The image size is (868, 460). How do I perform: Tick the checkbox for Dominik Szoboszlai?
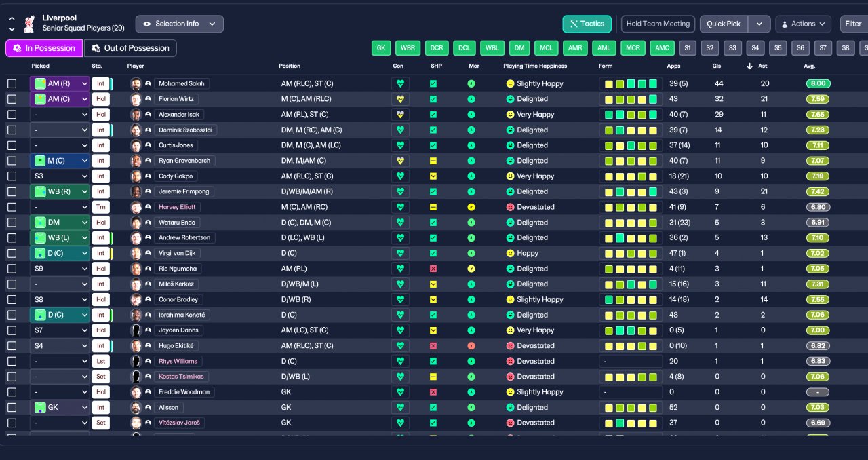[12, 130]
